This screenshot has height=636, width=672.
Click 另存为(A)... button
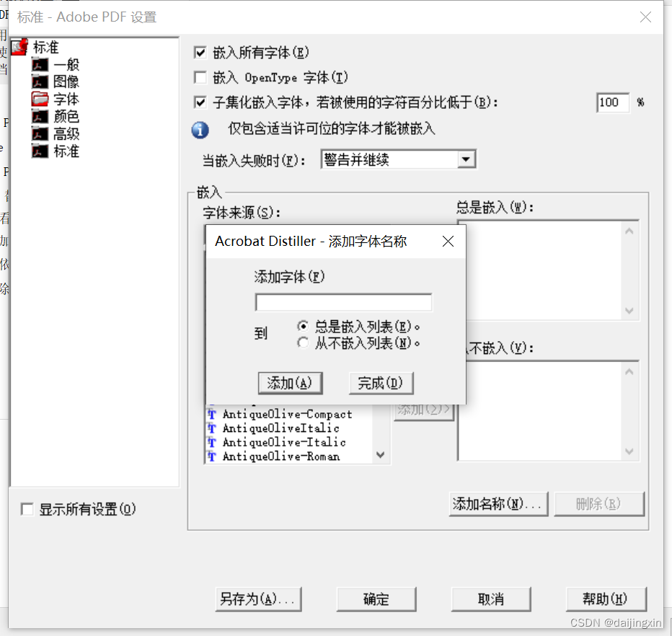(258, 599)
